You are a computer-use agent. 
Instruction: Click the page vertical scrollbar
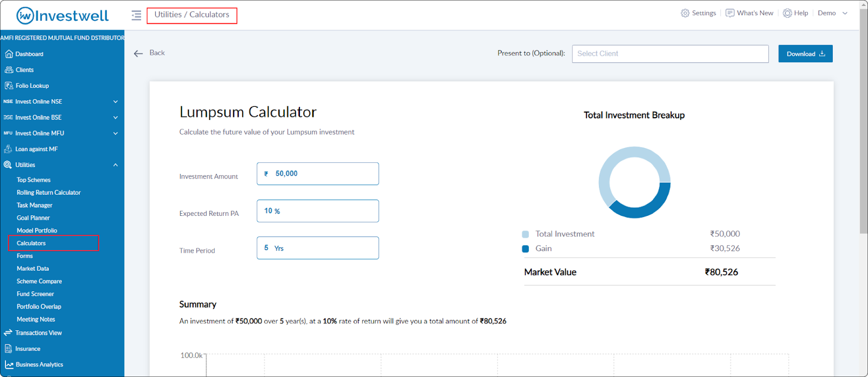[x=864, y=120]
